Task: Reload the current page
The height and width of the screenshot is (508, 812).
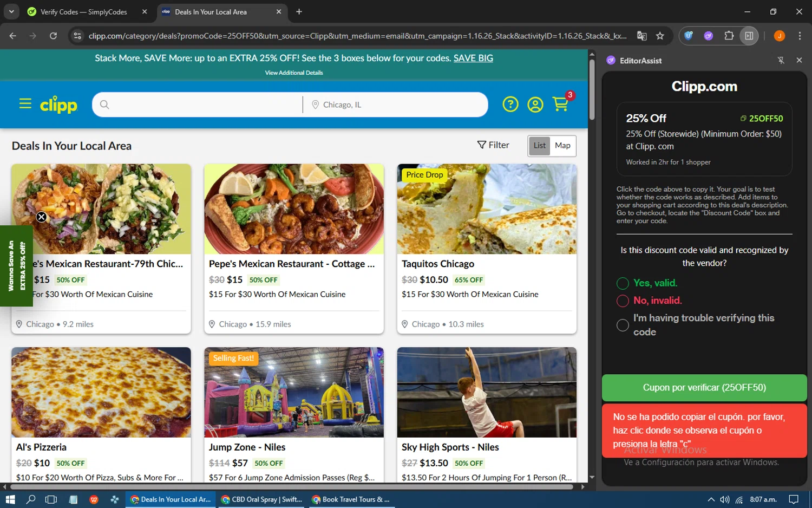Action: pyautogui.click(x=53, y=36)
